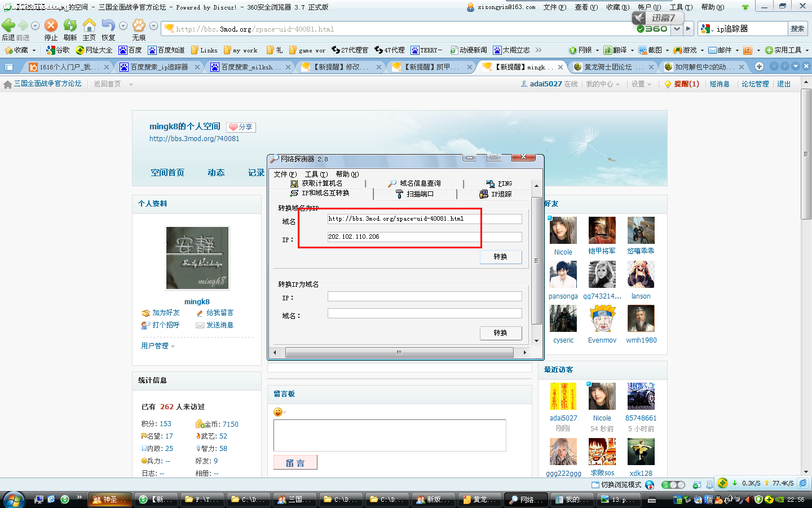Open the 我的中心 dropdown menu
812x508 pixels.
coord(602,84)
